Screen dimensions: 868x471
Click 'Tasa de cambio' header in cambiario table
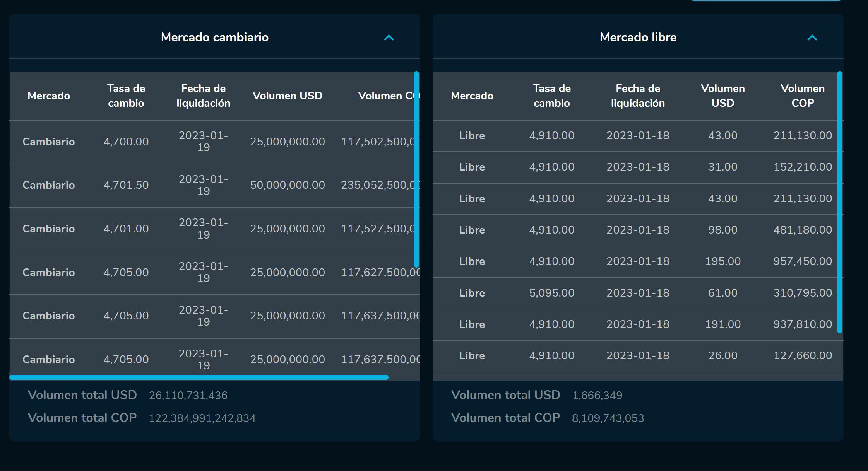[x=126, y=96]
